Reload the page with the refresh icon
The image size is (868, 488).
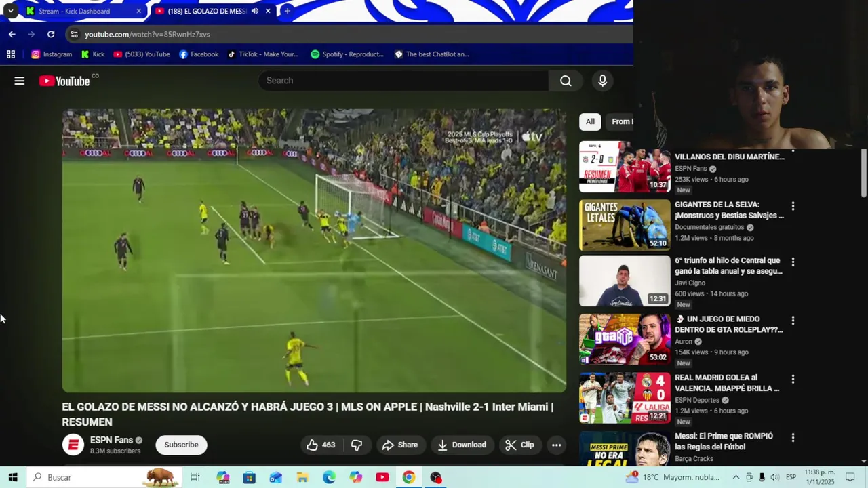(x=51, y=34)
